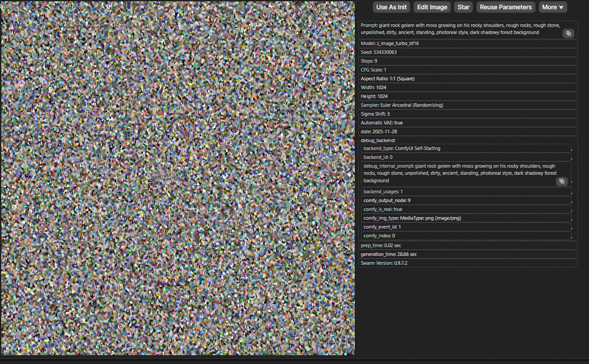This screenshot has height=364, width=589.
Task: Select the date: 2025-11-28 row
Action: point(468,131)
